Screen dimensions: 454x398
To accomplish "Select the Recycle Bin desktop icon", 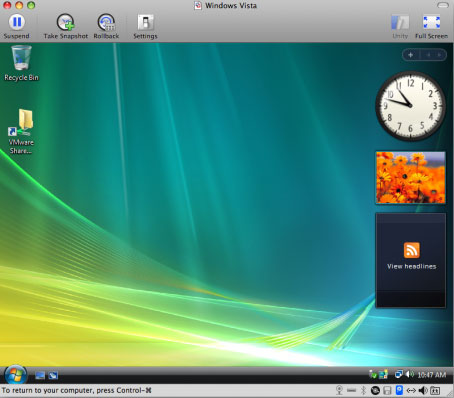I will tap(21, 63).
